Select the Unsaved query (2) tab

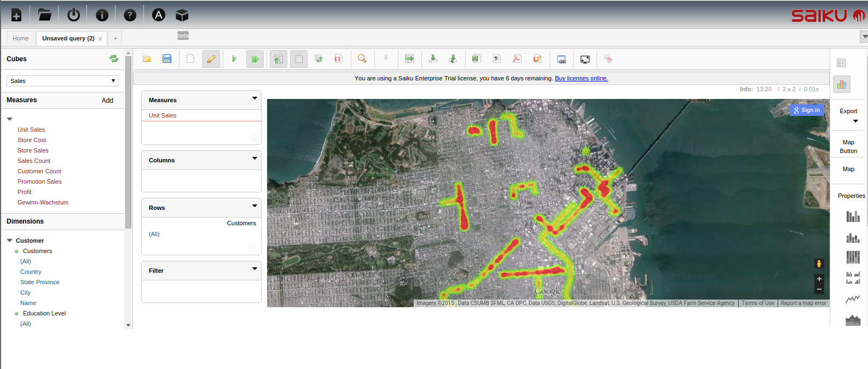tap(68, 38)
